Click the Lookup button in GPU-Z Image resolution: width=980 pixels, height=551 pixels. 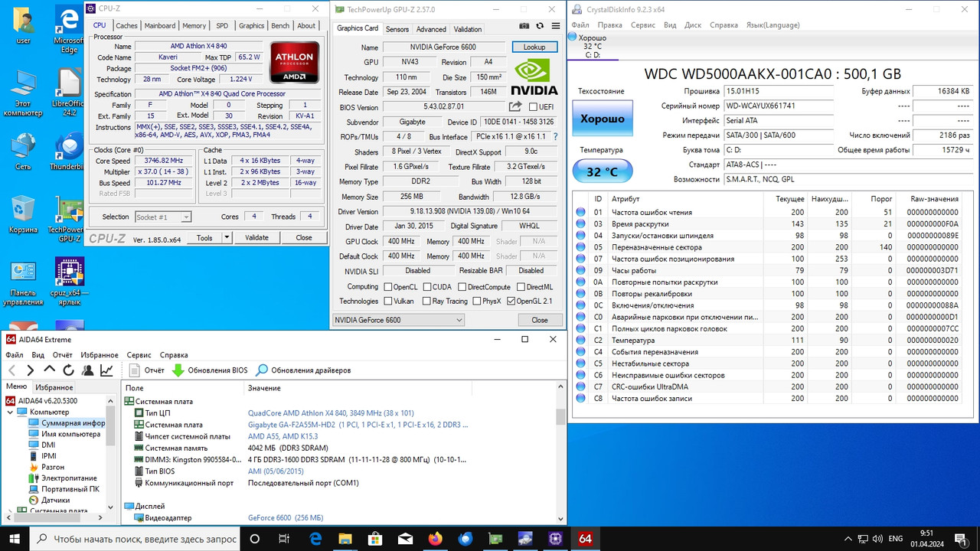(534, 47)
